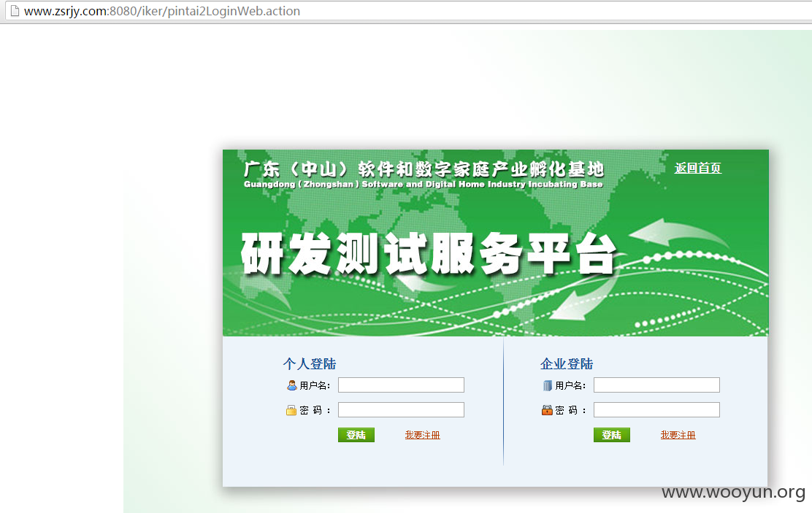The height and width of the screenshot is (513, 812).
Task: Click the 个人登陆 heading text
Action: tap(310, 364)
